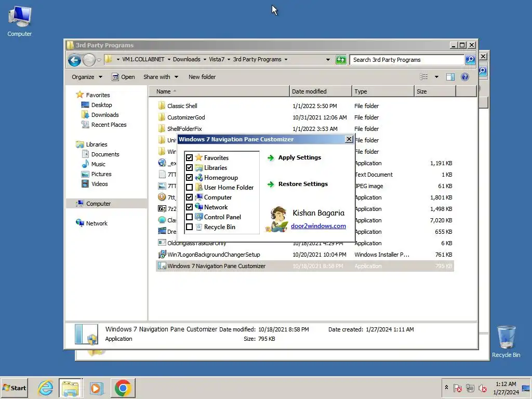Toggle the Favorites checkbox in Customizer
The image size is (532, 399).
pyautogui.click(x=189, y=158)
